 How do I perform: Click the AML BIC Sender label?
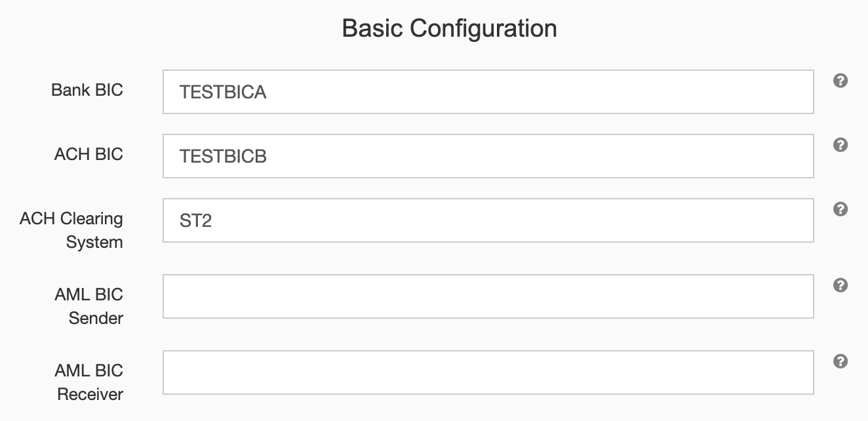(89, 306)
